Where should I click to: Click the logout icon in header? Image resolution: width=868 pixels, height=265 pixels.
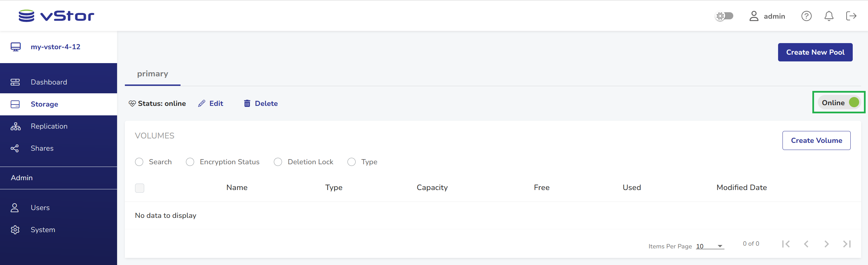pyautogui.click(x=851, y=16)
